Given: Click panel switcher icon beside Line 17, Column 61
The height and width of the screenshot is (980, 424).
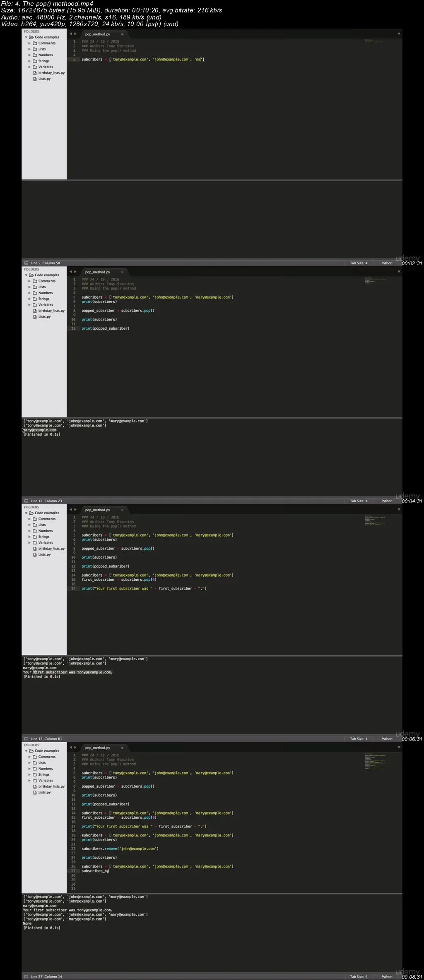Looking at the screenshot, I should tap(26, 739).
